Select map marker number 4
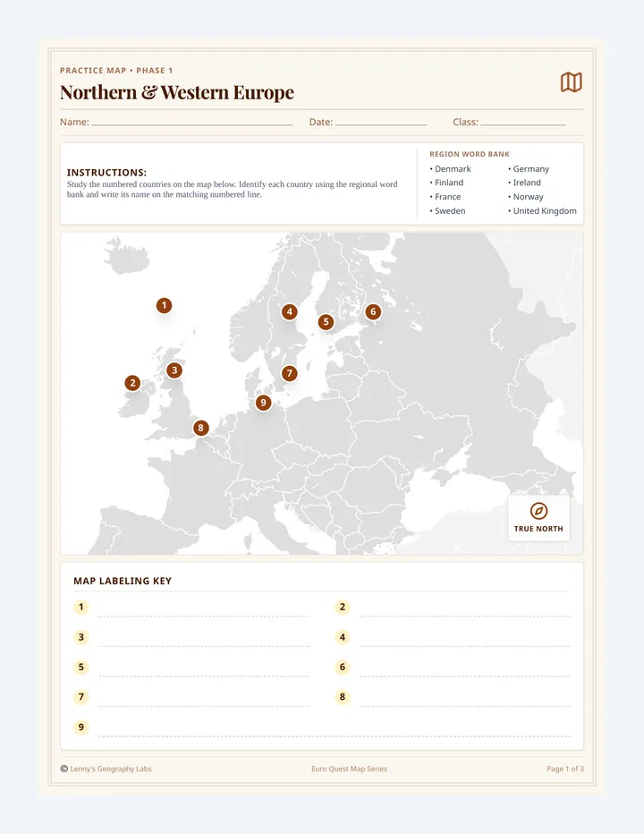This screenshot has height=834, width=644. [289, 311]
